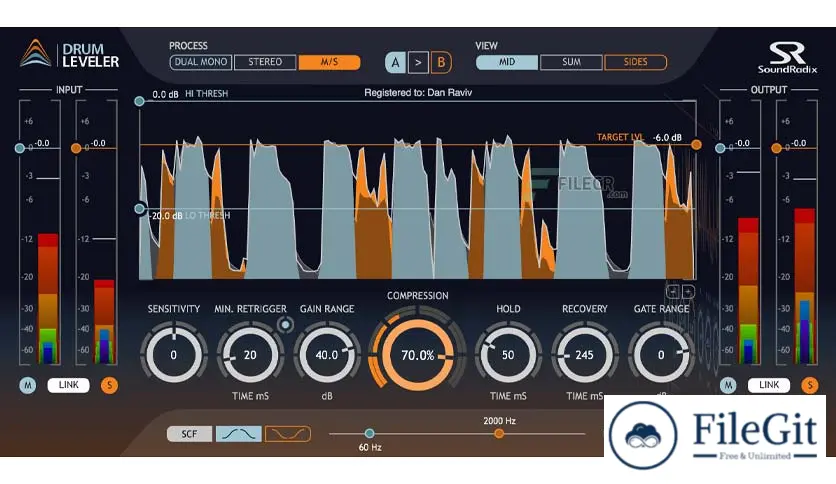Click the -20.0 dB LO THRESH value

166,216
